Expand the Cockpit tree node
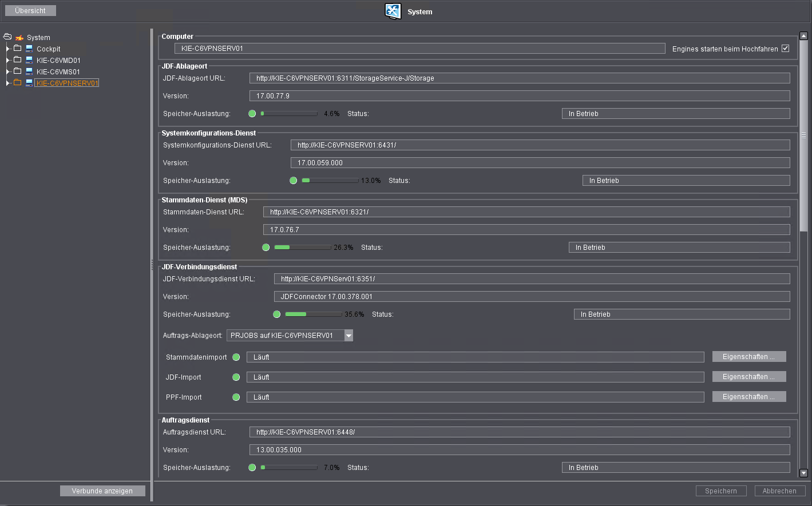The image size is (812, 506). click(7, 49)
